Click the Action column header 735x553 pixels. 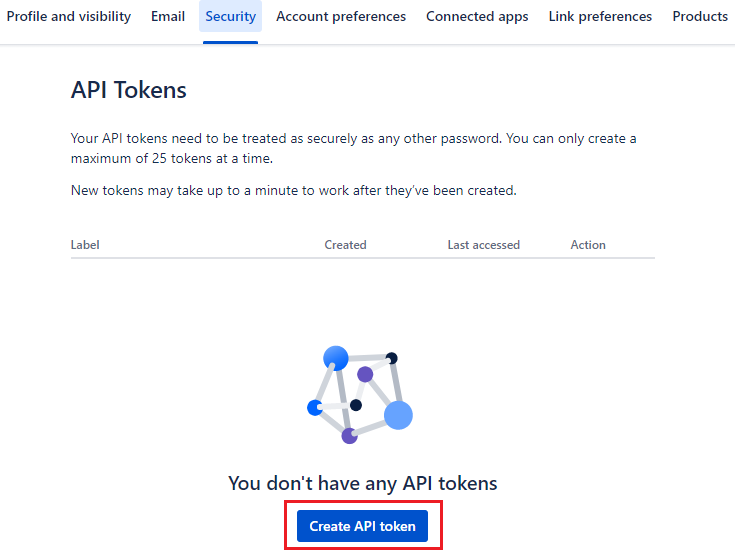coord(588,245)
